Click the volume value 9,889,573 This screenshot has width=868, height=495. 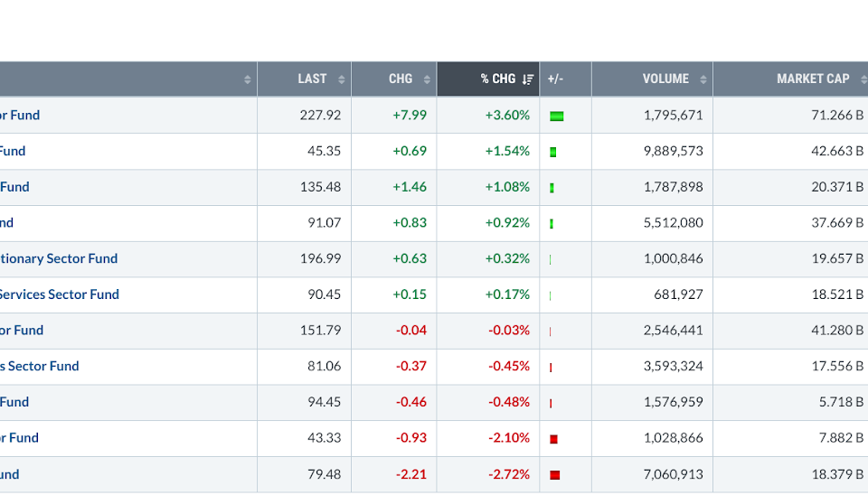673,151
